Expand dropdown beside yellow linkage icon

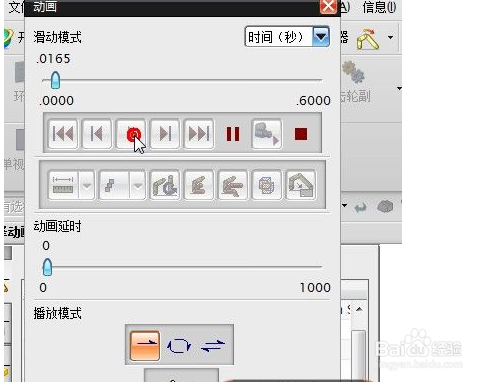[390, 37]
